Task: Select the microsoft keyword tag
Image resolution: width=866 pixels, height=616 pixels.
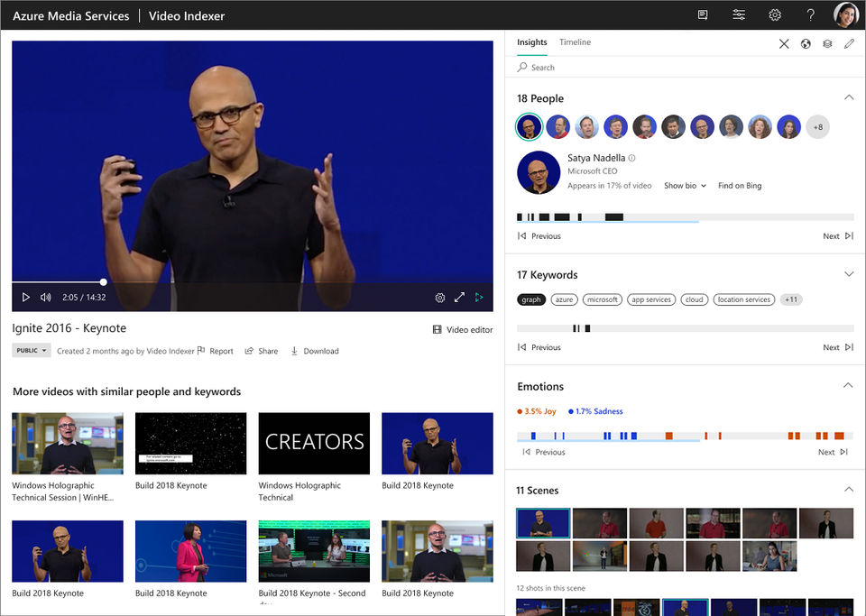Action: tap(602, 299)
